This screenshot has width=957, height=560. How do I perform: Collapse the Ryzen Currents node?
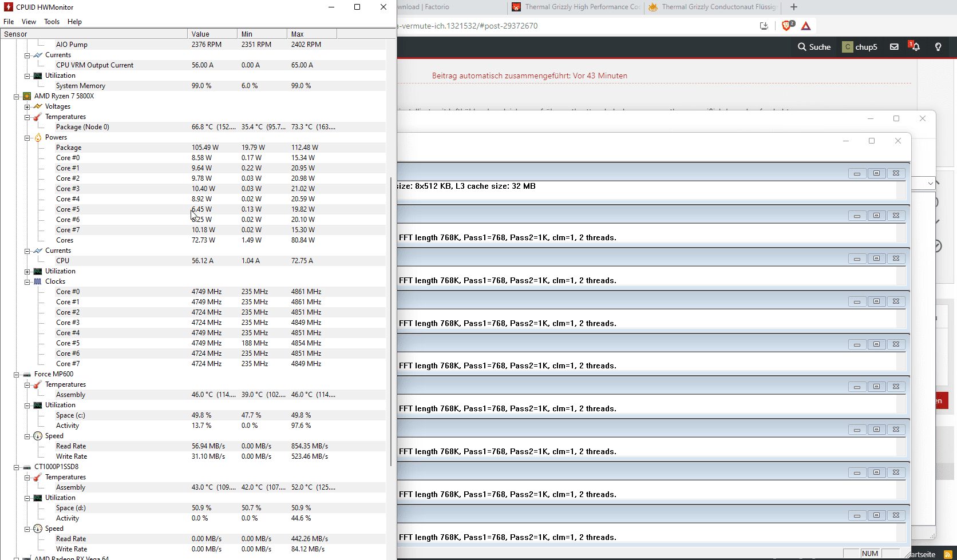pyautogui.click(x=27, y=251)
